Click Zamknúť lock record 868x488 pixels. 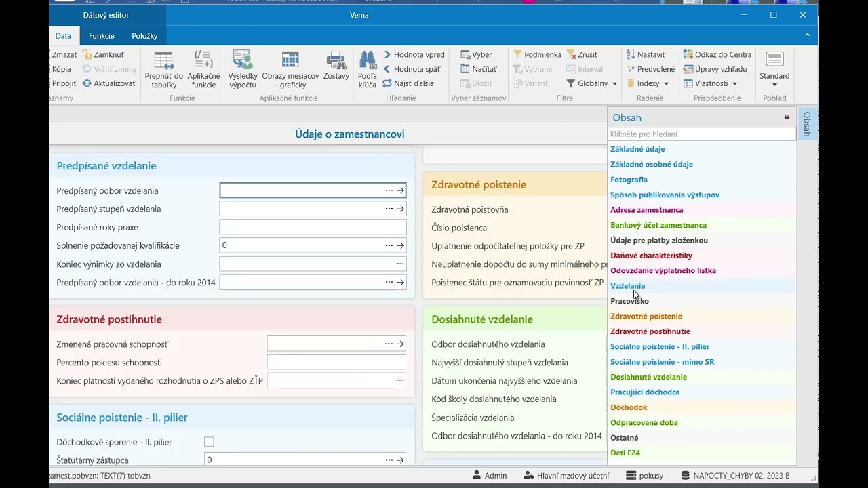[103, 54]
